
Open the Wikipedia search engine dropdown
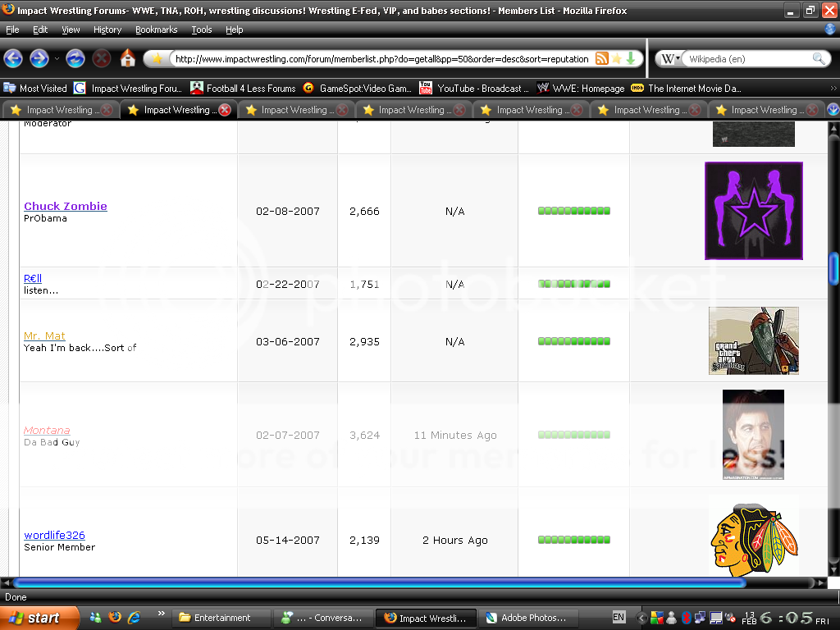[x=671, y=59]
